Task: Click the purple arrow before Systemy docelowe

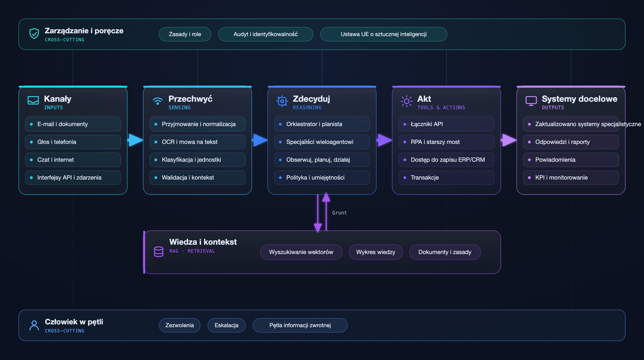Action: pyautogui.click(x=509, y=140)
